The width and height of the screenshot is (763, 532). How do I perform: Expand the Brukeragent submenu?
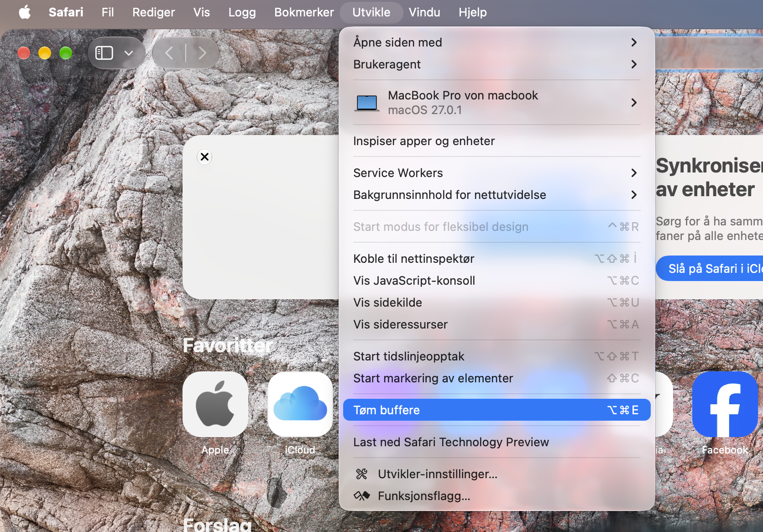pyautogui.click(x=497, y=64)
